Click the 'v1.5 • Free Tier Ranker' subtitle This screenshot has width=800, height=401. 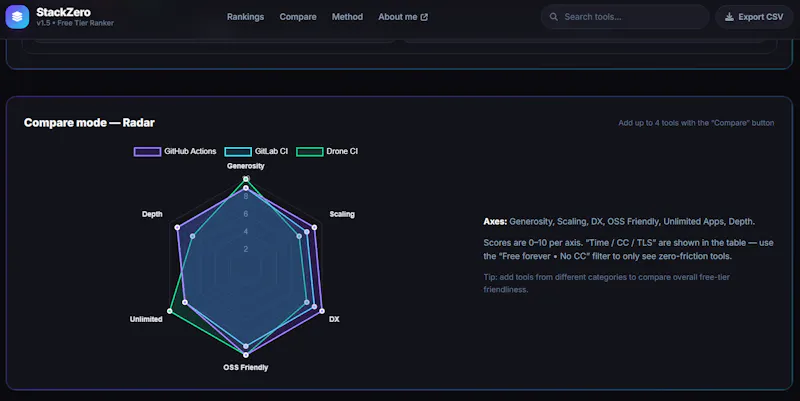pos(75,23)
